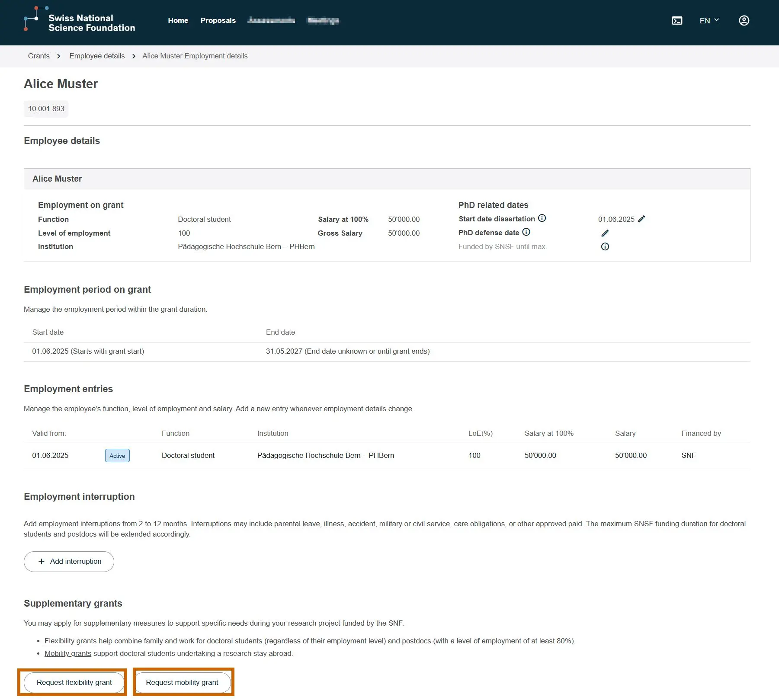Open the Flexibility grants link
This screenshot has width=779, height=700.
pyautogui.click(x=71, y=641)
